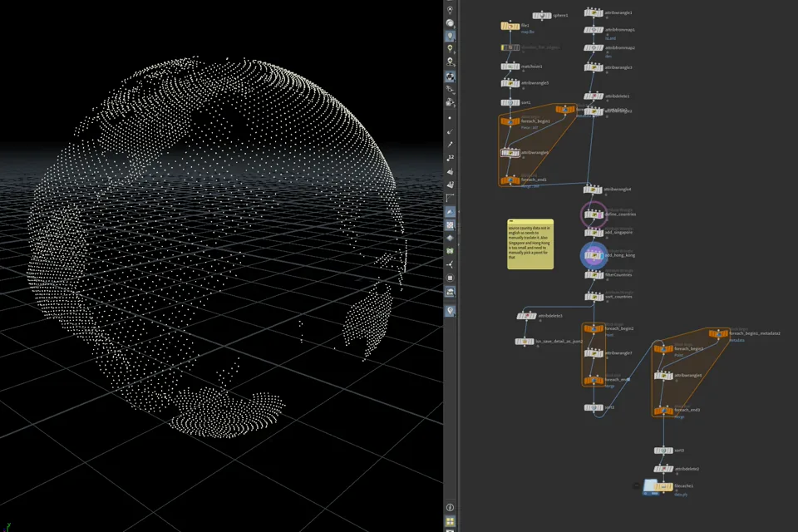The image size is (798, 532).
Task: Select the dimmed bypassed node below file1
Action: pyautogui.click(x=510, y=47)
